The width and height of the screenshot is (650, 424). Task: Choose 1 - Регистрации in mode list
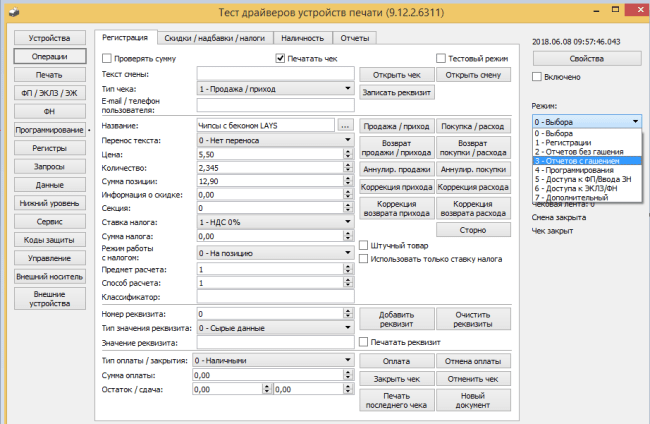click(x=587, y=143)
